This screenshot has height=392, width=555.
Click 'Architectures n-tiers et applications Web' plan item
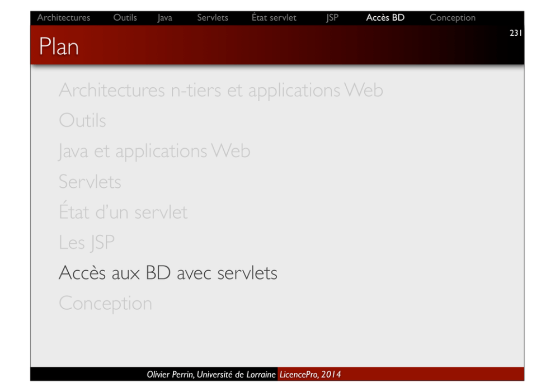click(x=221, y=90)
